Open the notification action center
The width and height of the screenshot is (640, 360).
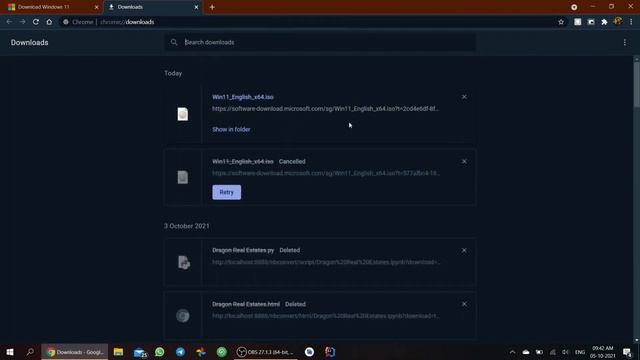point(627,352)
